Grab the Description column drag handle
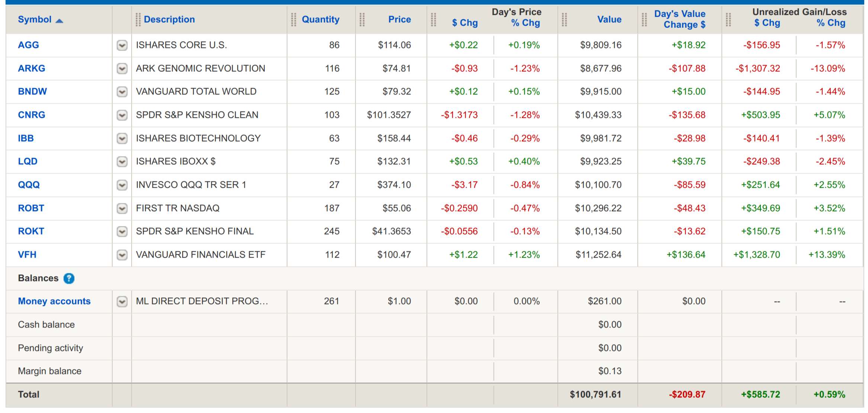 click(x=138, y=20)
